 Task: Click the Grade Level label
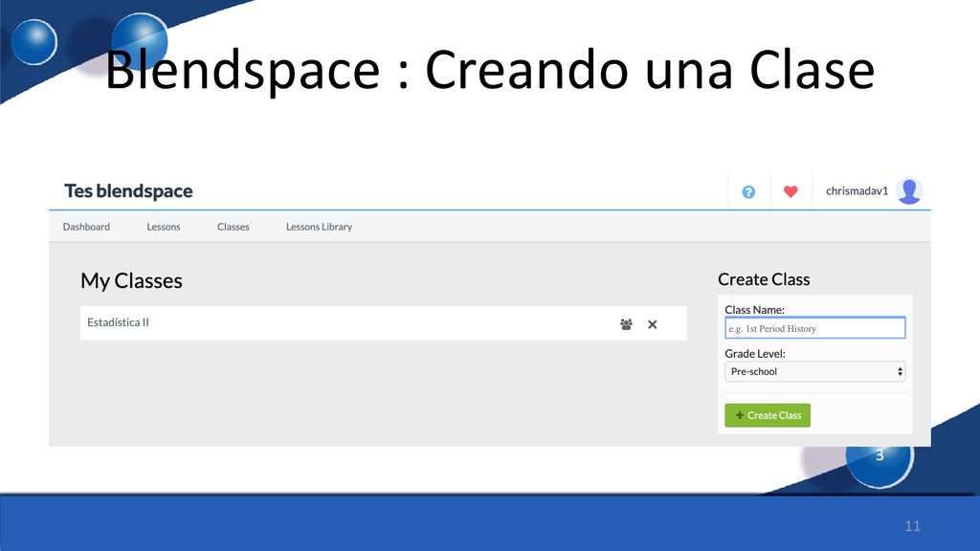[x=755, y=354]
